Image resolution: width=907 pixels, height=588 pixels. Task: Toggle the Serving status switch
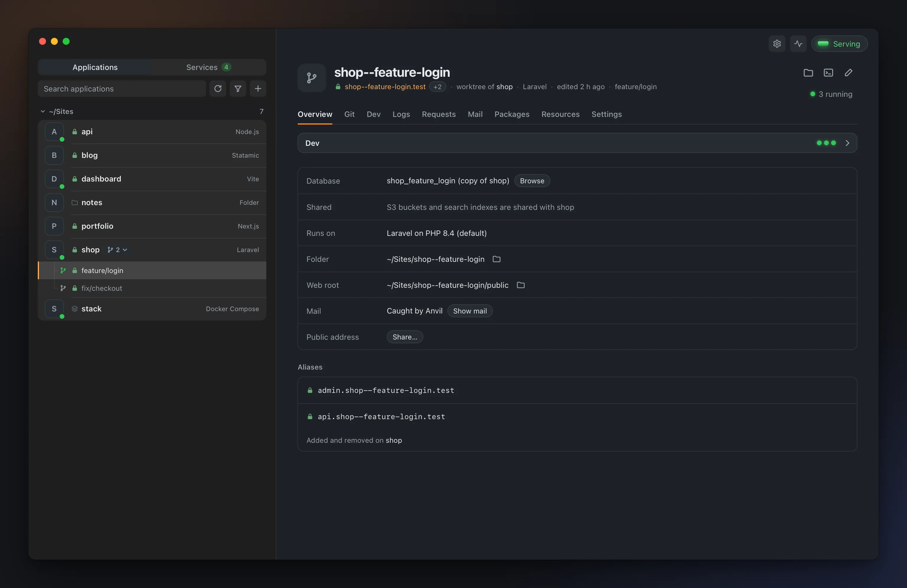839,44
